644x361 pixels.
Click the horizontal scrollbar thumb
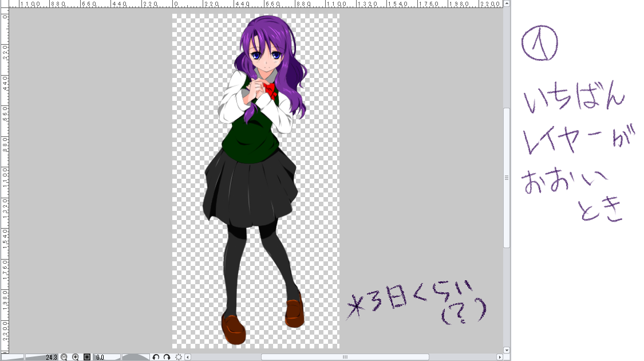345,357
